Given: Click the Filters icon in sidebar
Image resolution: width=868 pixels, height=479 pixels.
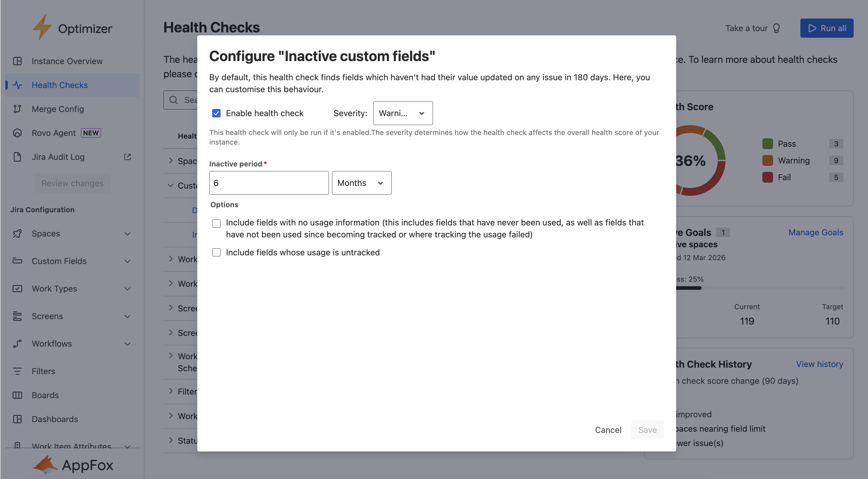Looking at the screenshot, I should click(17, 371).
